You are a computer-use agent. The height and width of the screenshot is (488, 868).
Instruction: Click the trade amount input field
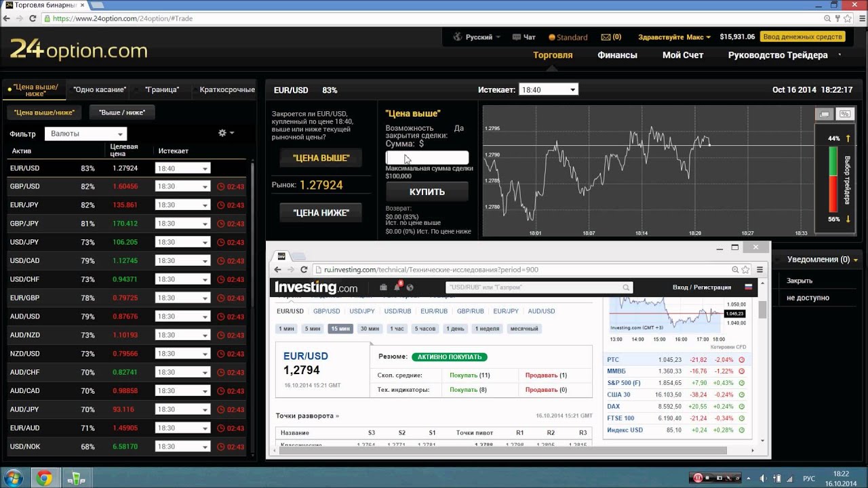[x=427, y=157]
